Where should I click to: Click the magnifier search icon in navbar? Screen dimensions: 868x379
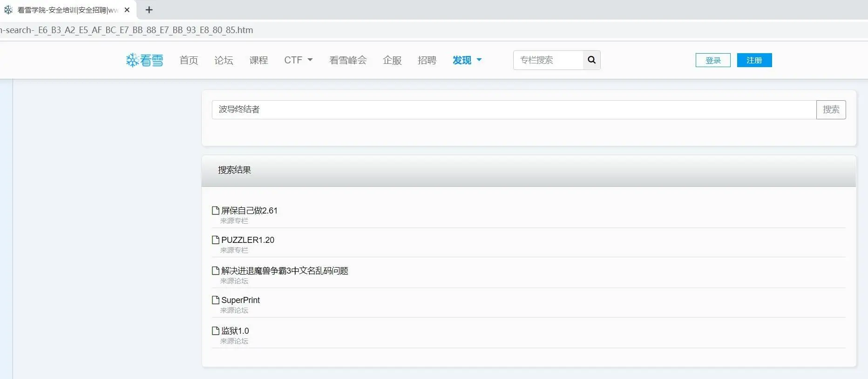pyautogui.click(x=591, y=60)
